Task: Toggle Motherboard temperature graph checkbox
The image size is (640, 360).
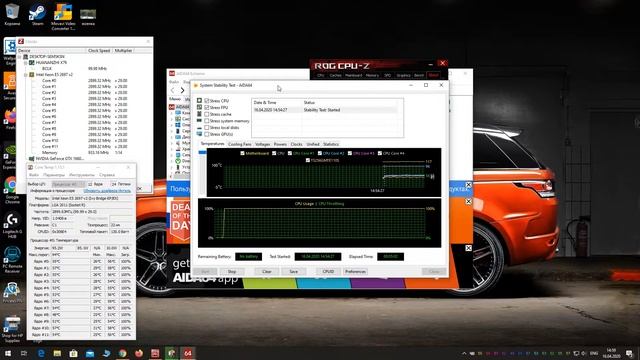Action: pyautogui.click(x=242, y=153)
